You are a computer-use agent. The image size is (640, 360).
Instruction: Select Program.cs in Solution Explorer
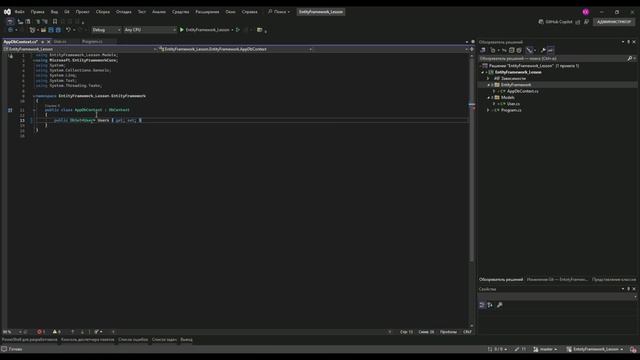[511, 110]
